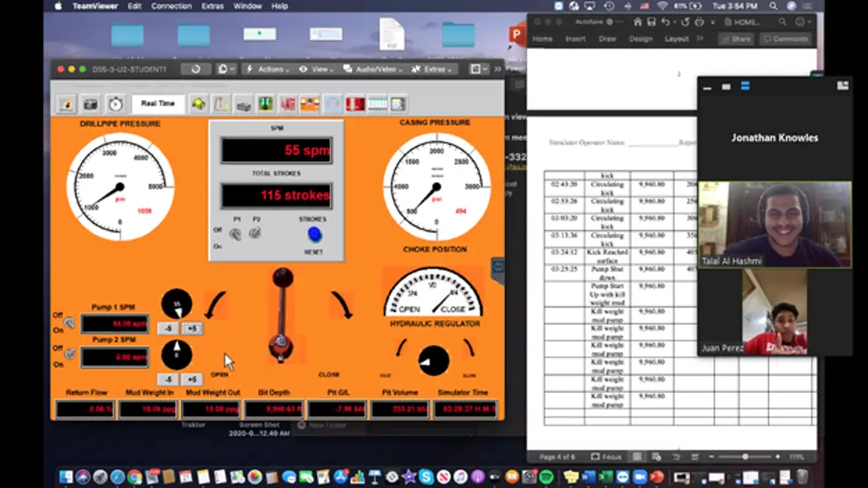Viewport: 868px width, 488px height.
Task: Click the Hydraulic Regulator knob
Action: (433, 360)
